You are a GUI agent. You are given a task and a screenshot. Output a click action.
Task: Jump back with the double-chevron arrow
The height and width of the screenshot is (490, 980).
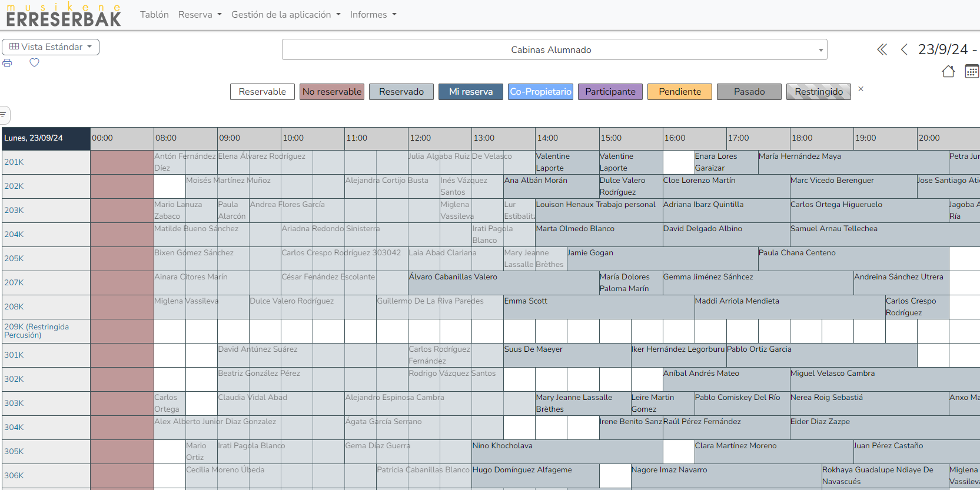click(882, 49)
